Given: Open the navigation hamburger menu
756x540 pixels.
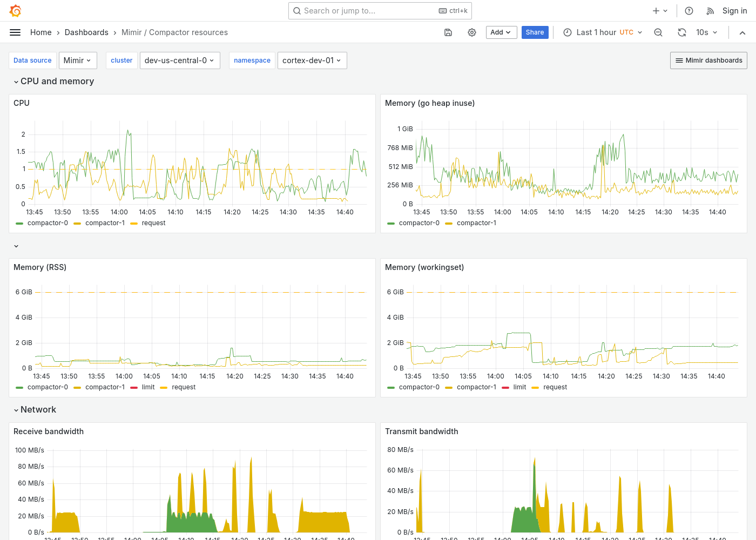Looking at the screenshot, I should (15, 32).
